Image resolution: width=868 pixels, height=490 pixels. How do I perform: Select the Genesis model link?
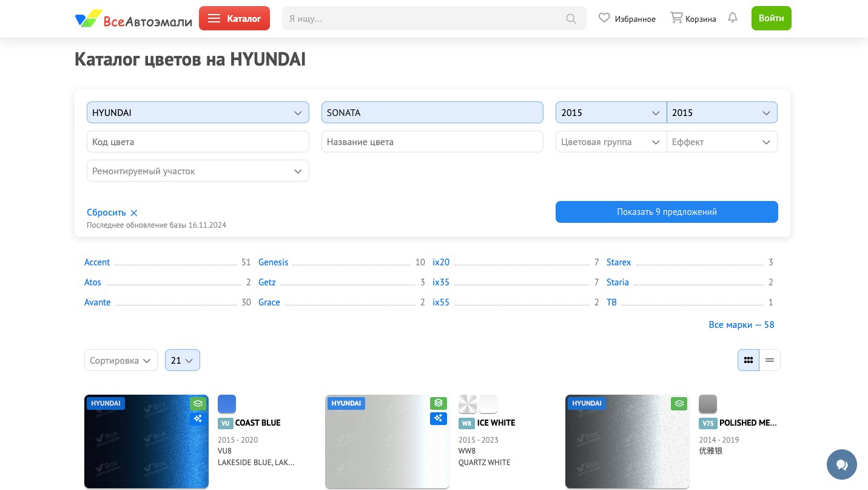pyautogui.click(x=274, y=262)
